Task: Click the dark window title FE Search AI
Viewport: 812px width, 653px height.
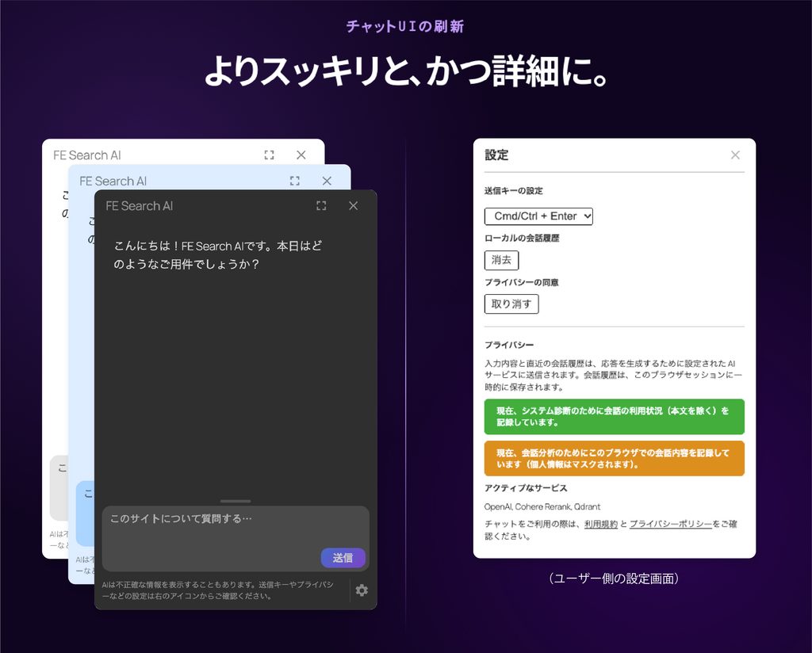Action: coord(140,206)
